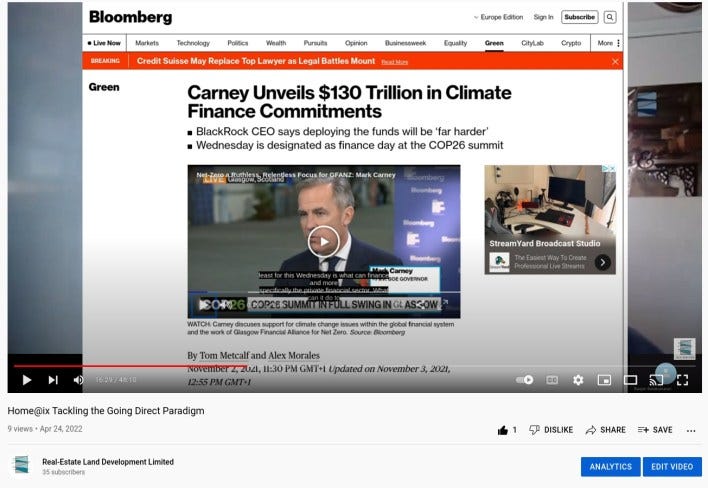Click the StreamYard Broadcast Studio ad image
708x488 pixels.
click(550, 203)
